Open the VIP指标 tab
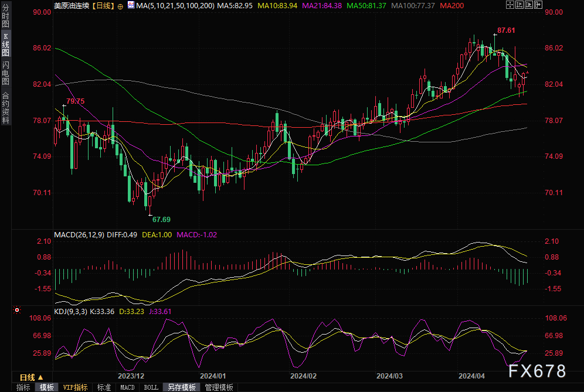 75,387
